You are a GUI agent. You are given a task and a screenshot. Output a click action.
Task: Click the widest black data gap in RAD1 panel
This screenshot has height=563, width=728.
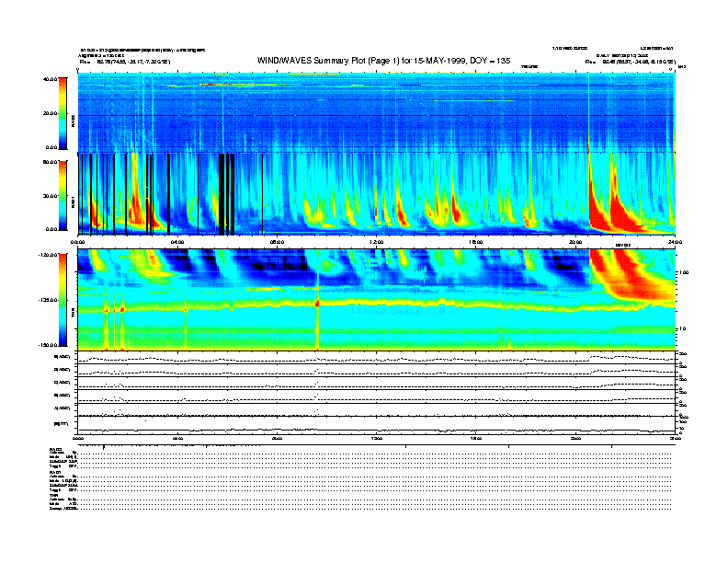pyautogui.click(x=222, y=194)
